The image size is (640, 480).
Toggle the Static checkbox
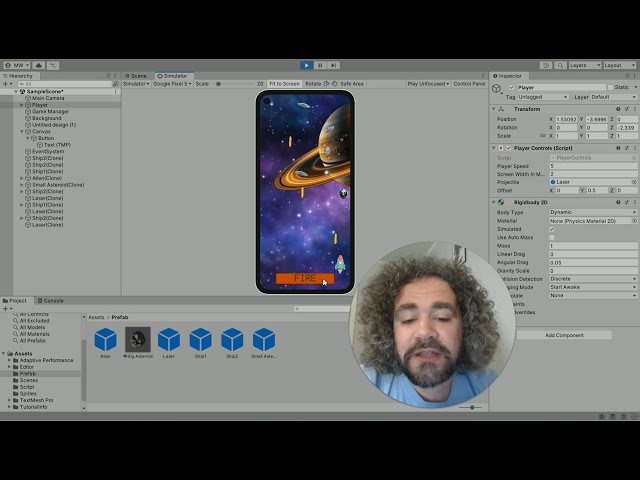tap(610, 87)
